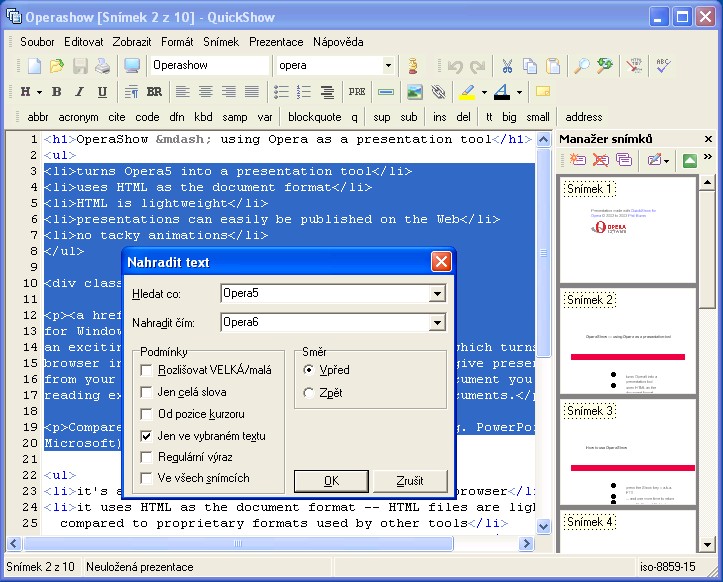Apply Bold with the B icon
The height and width of the screenshot is (582, 723).
coord(57,92)
